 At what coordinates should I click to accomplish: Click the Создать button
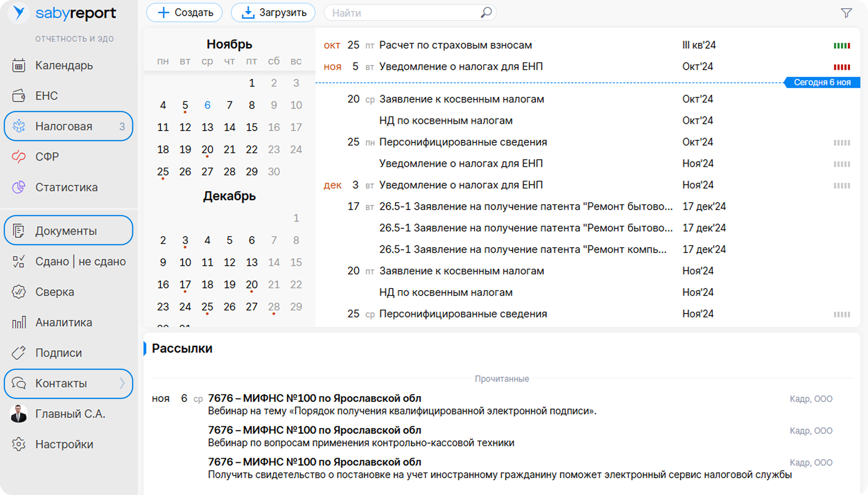(x=185, y=13)
